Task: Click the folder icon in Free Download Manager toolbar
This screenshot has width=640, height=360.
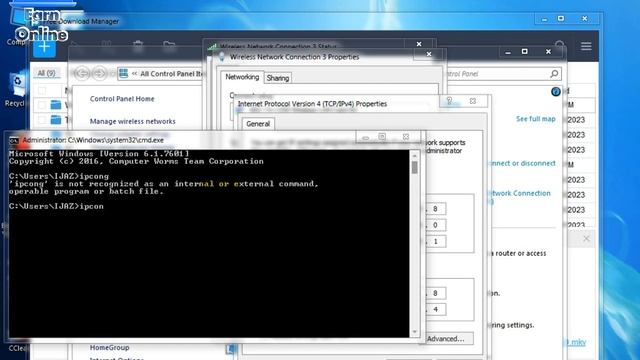Action: [x=169, y=45]
